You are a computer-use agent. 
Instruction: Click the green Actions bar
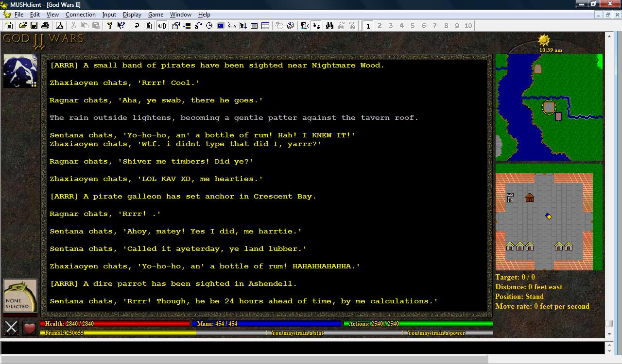point(418,324)
